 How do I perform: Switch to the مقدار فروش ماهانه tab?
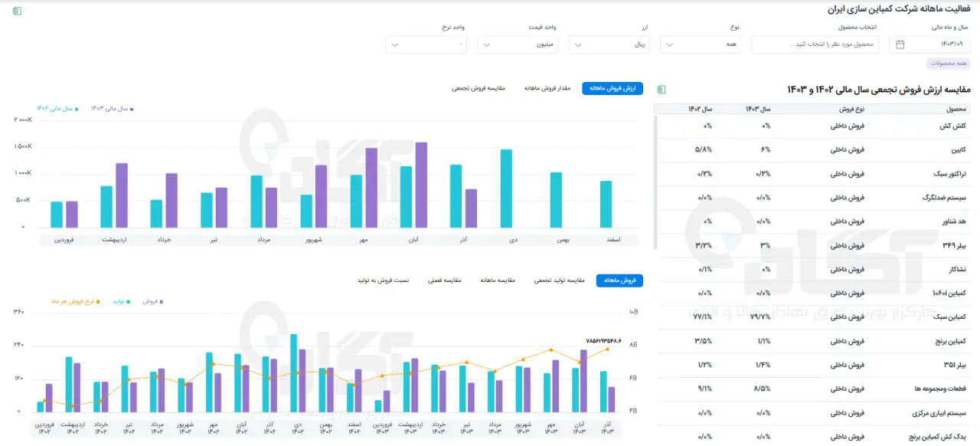point(547,88)
